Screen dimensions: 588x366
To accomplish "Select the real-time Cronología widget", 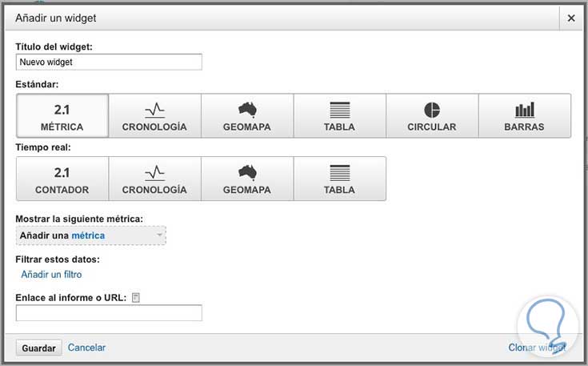I will pos(154,179).
